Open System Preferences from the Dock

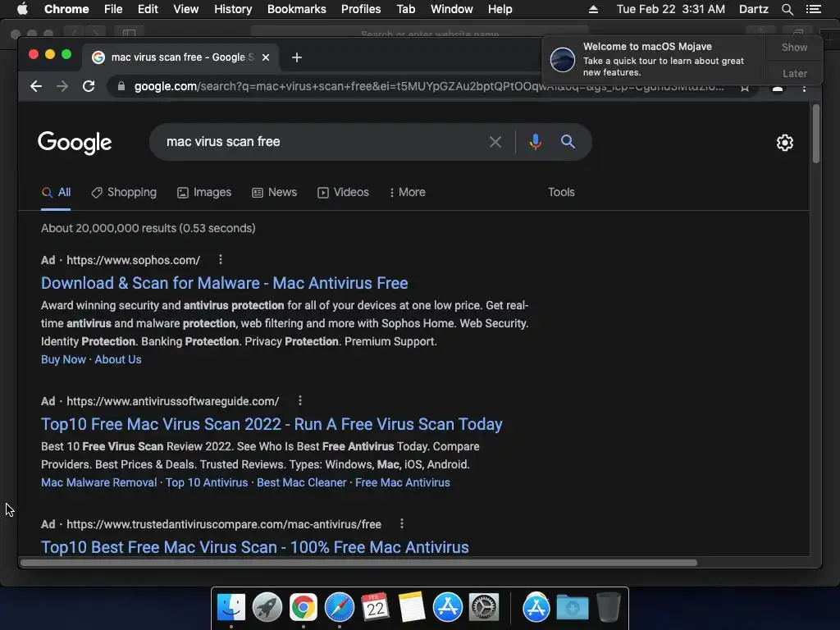click(484, 608)
